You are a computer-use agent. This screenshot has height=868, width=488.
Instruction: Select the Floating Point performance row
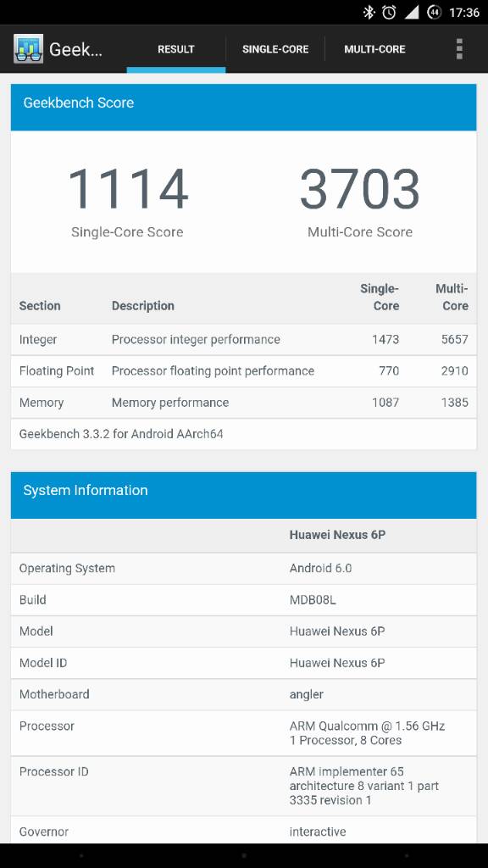tap(243, 371)
